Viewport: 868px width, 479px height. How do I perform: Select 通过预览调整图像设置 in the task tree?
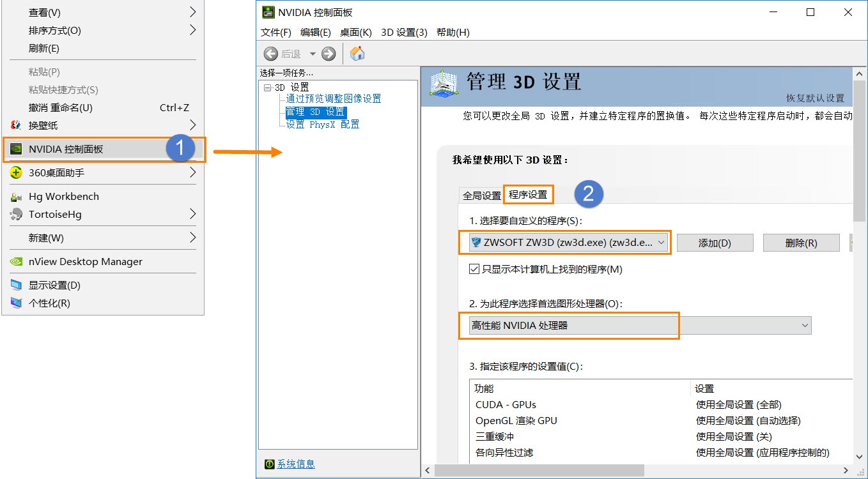tap(334, 99)
